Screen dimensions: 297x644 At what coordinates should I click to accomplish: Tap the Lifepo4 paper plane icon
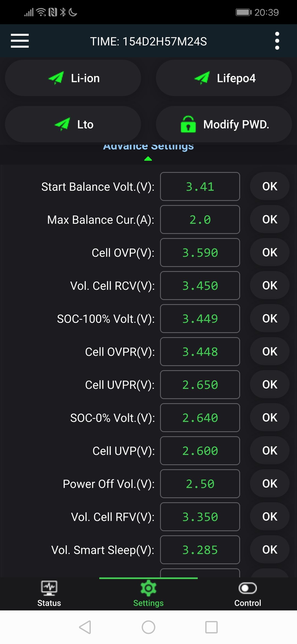click(x=202, y=78)
